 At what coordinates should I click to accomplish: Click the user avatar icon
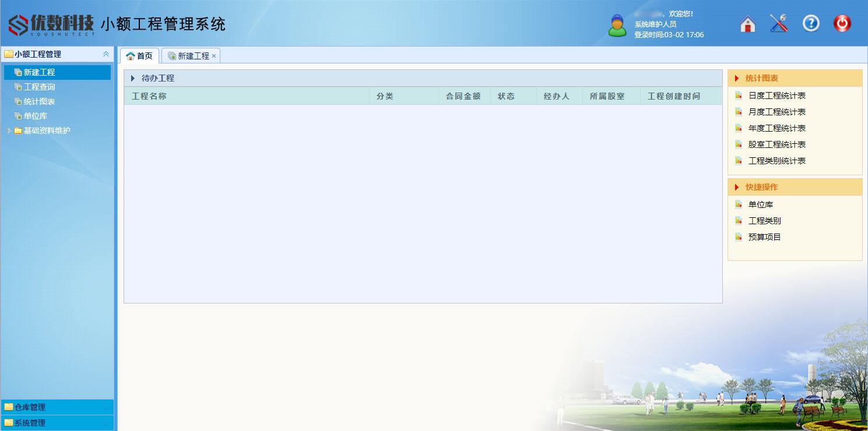tap(617, 26)
